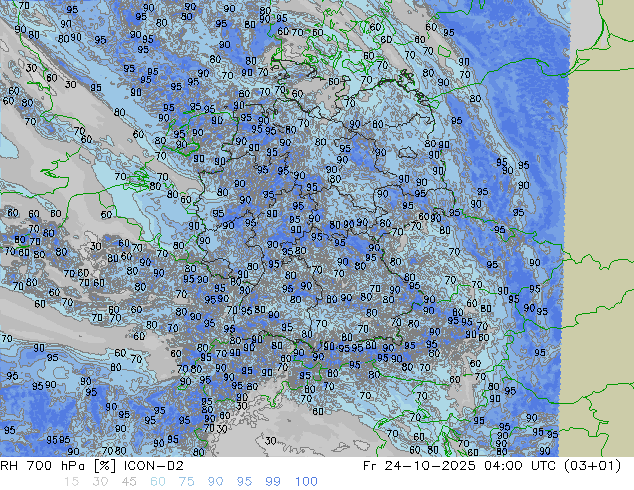Screen dimensions: 634x490
Task: Select the legend value 45
Action: pyautogui.click(x=129, y=482)
